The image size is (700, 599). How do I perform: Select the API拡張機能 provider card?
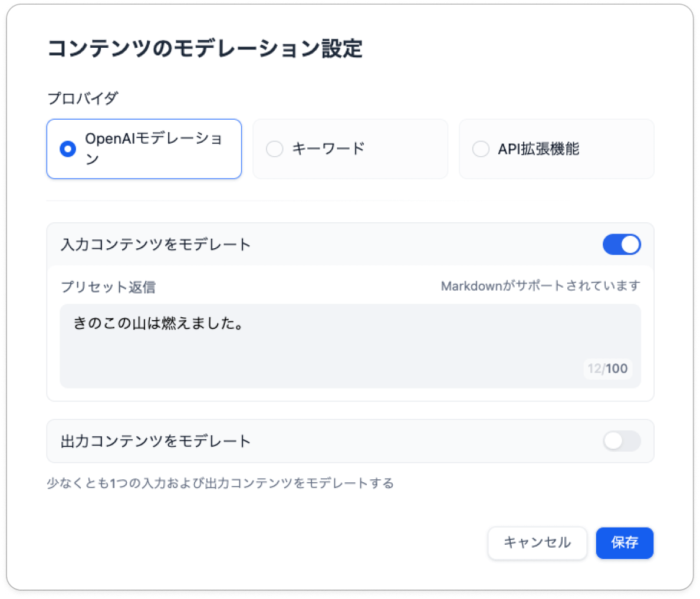coord(556,149)
